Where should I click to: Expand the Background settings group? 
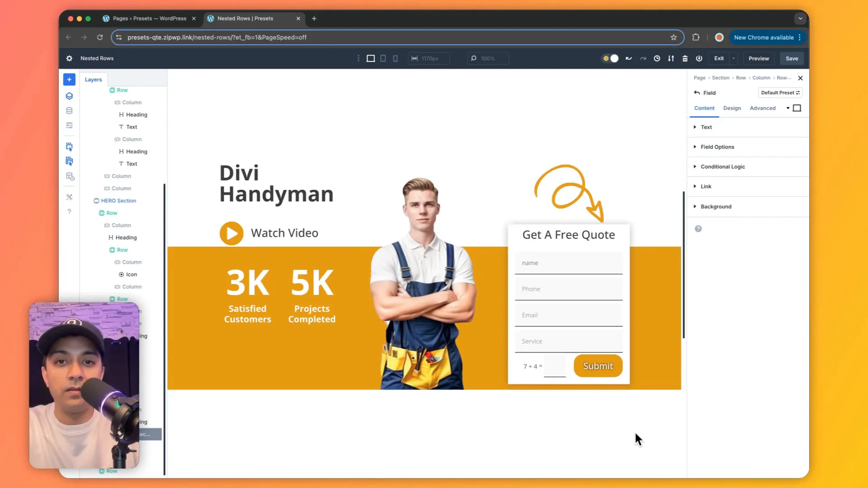(716, 206)
